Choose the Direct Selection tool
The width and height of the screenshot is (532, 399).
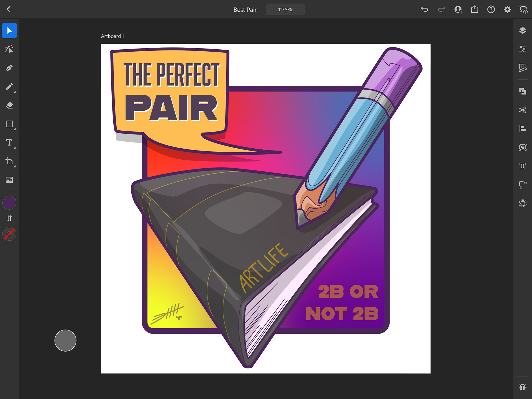9,49
